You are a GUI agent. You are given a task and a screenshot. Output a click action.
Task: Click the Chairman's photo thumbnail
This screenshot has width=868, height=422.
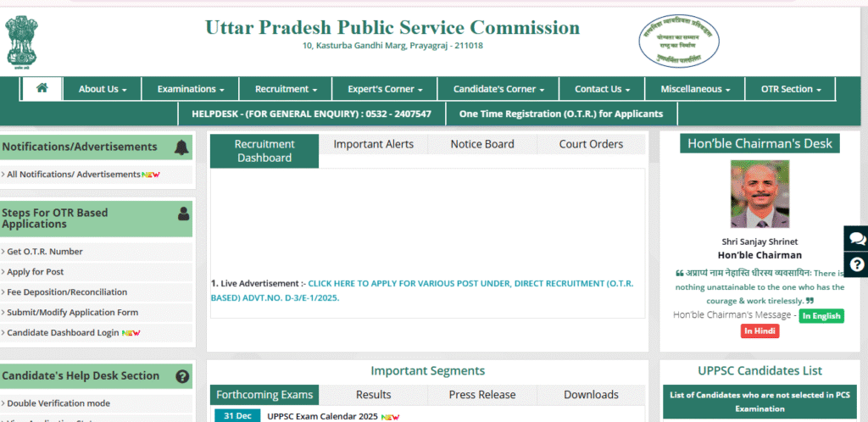pyautogui.click(x=759, y=194)
